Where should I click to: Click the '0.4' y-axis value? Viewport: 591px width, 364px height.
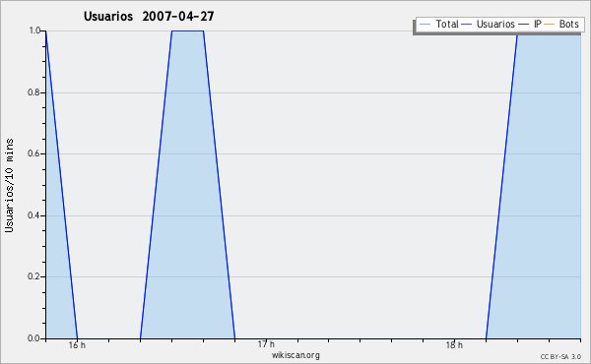tap(33, 215)
